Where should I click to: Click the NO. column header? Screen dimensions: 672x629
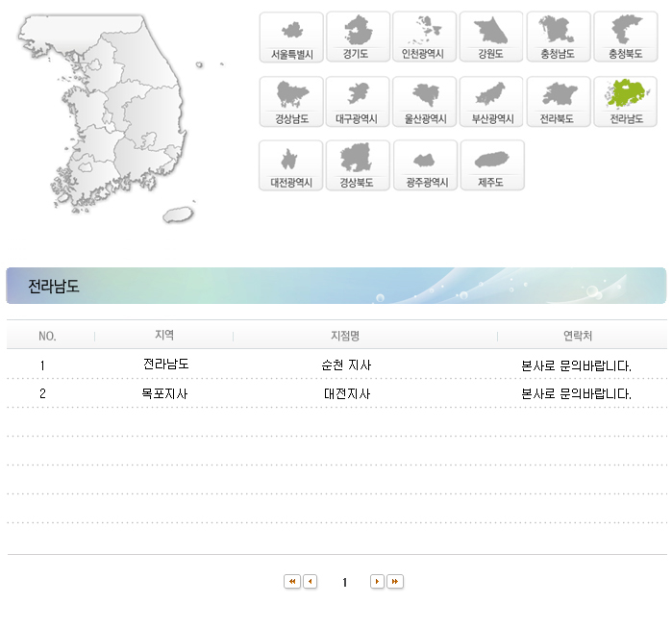pyautogui.click(x=47, y=337)
